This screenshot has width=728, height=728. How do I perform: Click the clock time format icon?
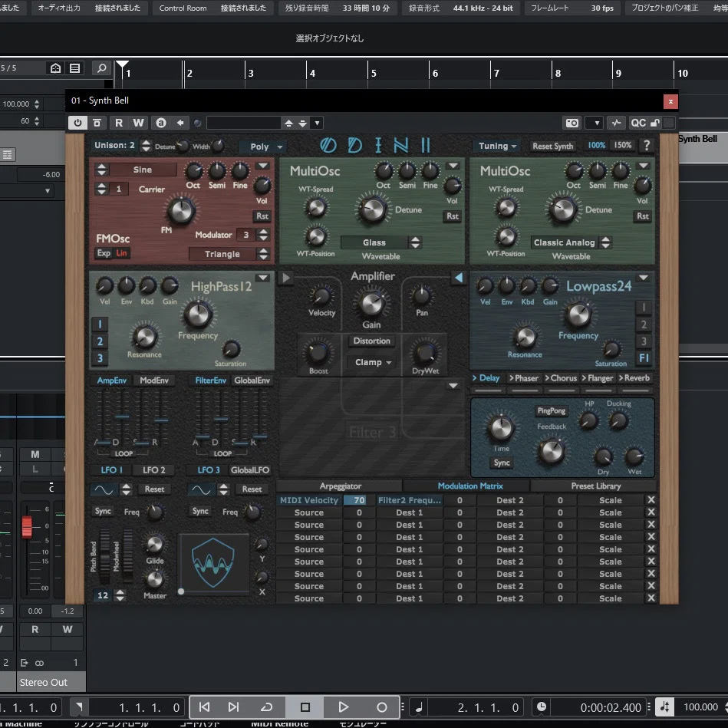click(542, 707)
